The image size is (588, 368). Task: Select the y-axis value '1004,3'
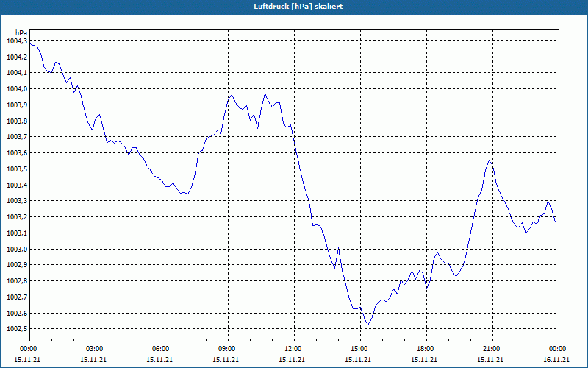[x=17, y=41]
